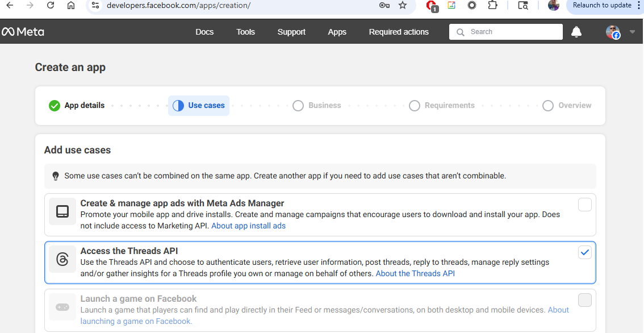Click the Relaunch to update button
644x333 pixels.
602,5
